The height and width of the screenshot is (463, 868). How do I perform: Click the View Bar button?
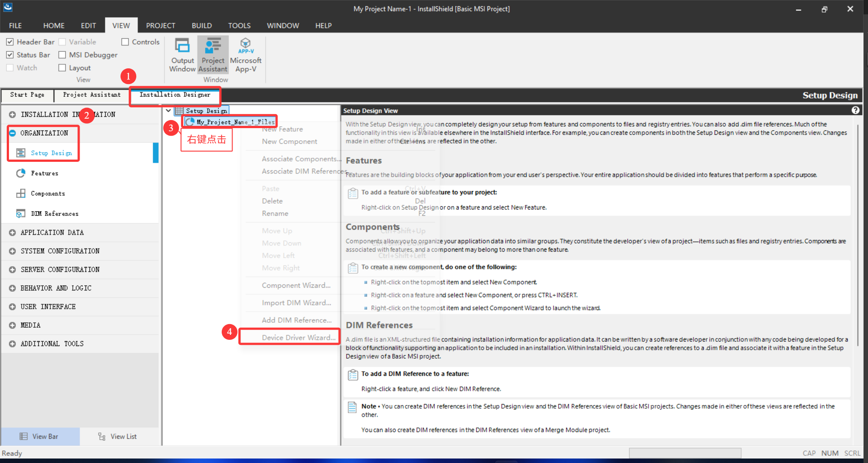(40, 436)
